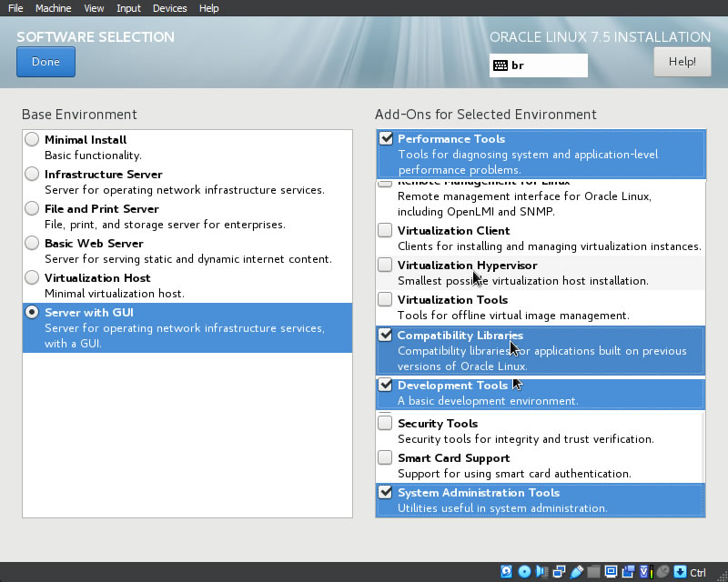Click the shared folders status icon
The width and height of the screenshot is (728, 582).
(x=594, y=572)
